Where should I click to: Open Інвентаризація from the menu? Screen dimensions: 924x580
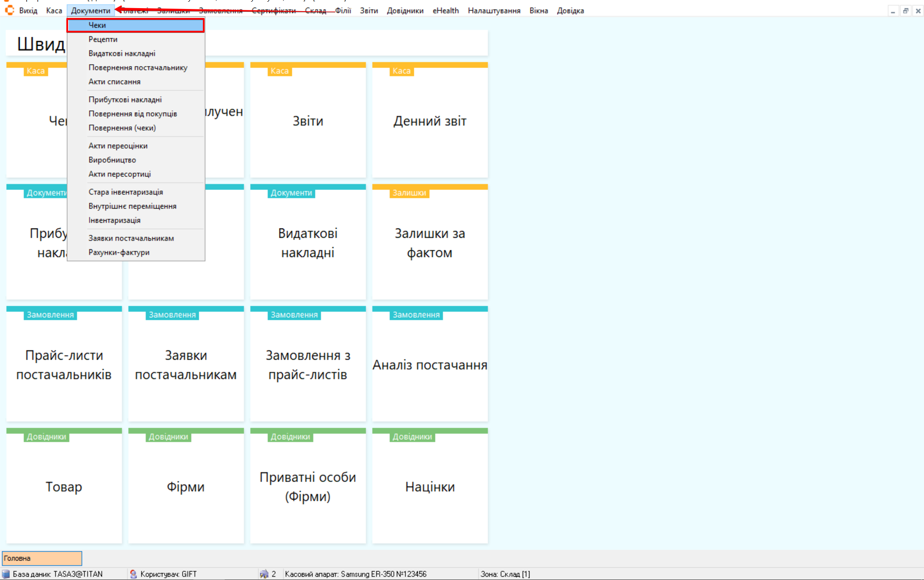pos(114,220)
